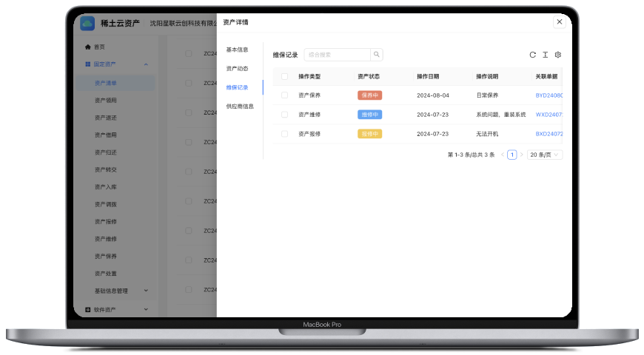
Task: Open linked document BYD2408 link
Action: pyautogui.click(x=549, y=95)
